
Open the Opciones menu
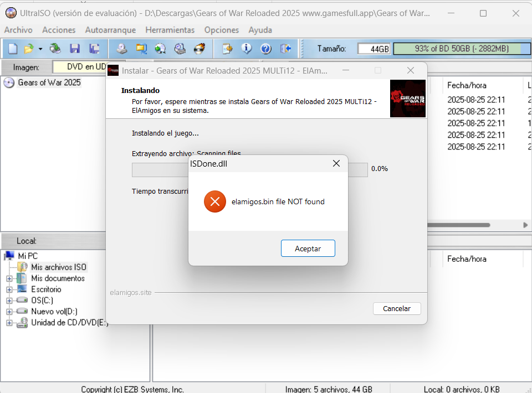click(222, 30)
